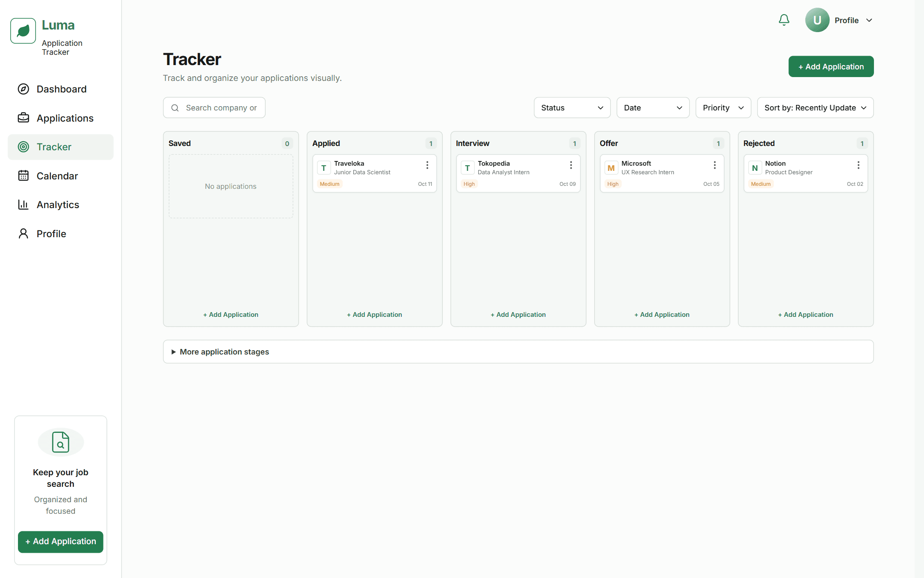
Task: Add application to Applied column
Action: pyautogui.click(x=374, y=315)
